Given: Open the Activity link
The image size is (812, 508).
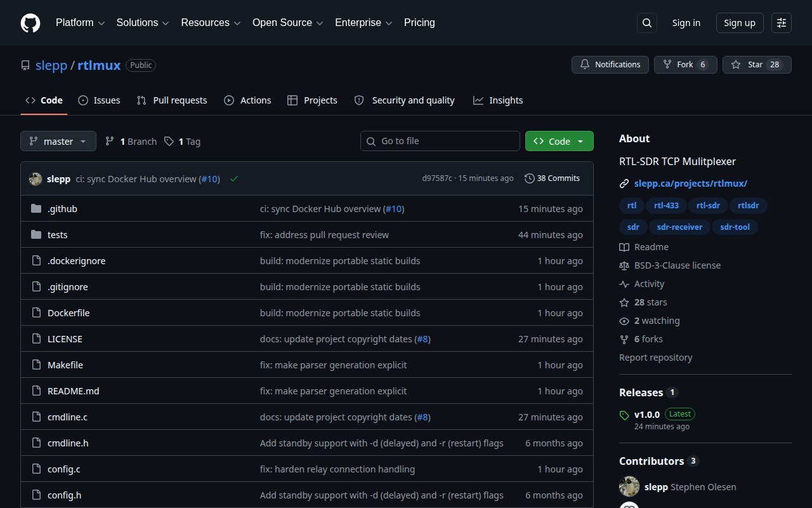Looking at the screenshot, I should (642, 284).
